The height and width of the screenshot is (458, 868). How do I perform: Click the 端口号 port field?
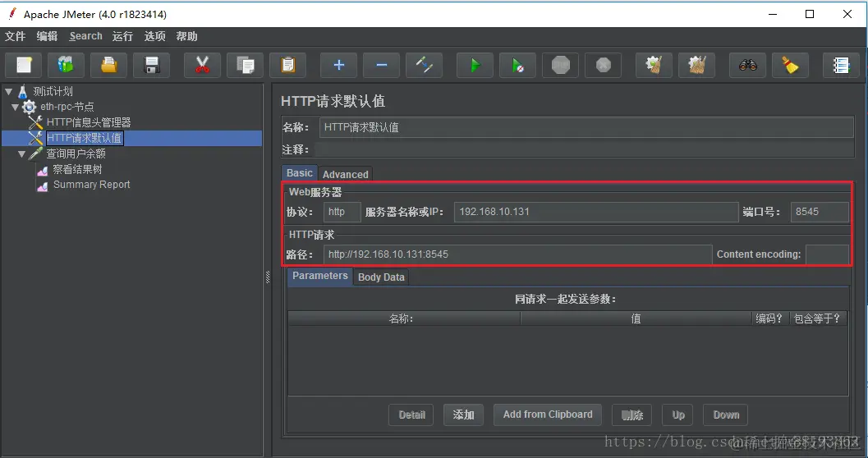click(x=820, y=212)
